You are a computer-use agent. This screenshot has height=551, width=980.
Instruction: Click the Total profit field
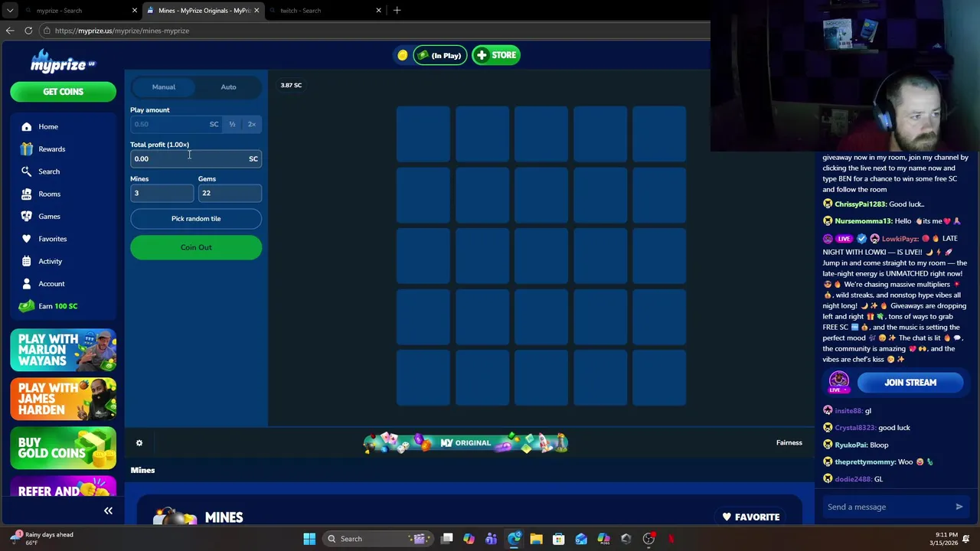[196, 158]
